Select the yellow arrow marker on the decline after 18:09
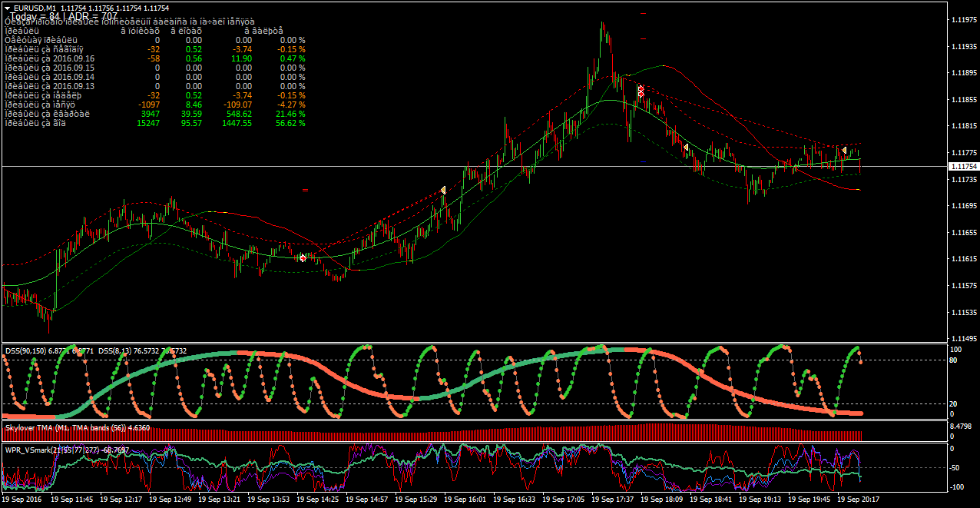 click(x=685, y=147)
